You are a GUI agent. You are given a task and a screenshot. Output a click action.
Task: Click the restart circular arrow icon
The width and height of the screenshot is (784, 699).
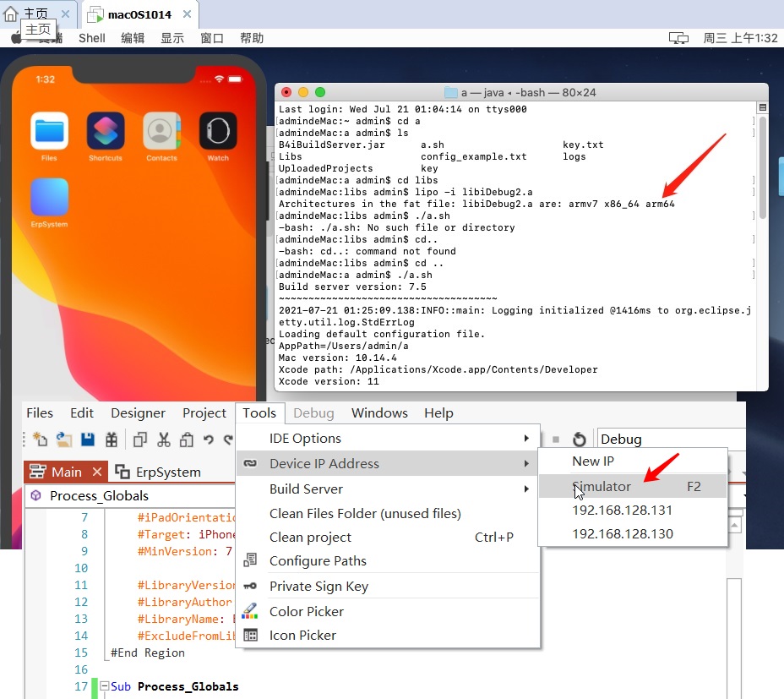pyautogui.click(x=579, y=440)
